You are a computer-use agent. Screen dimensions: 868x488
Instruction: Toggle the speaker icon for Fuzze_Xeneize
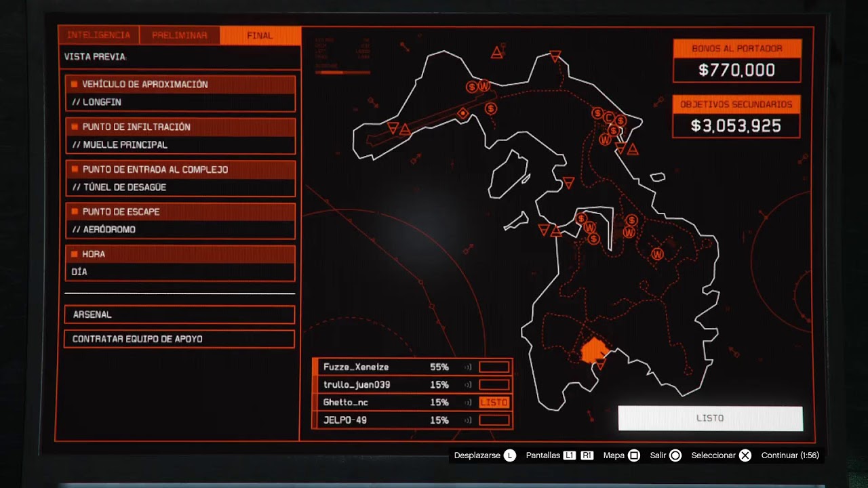[468, 367]
